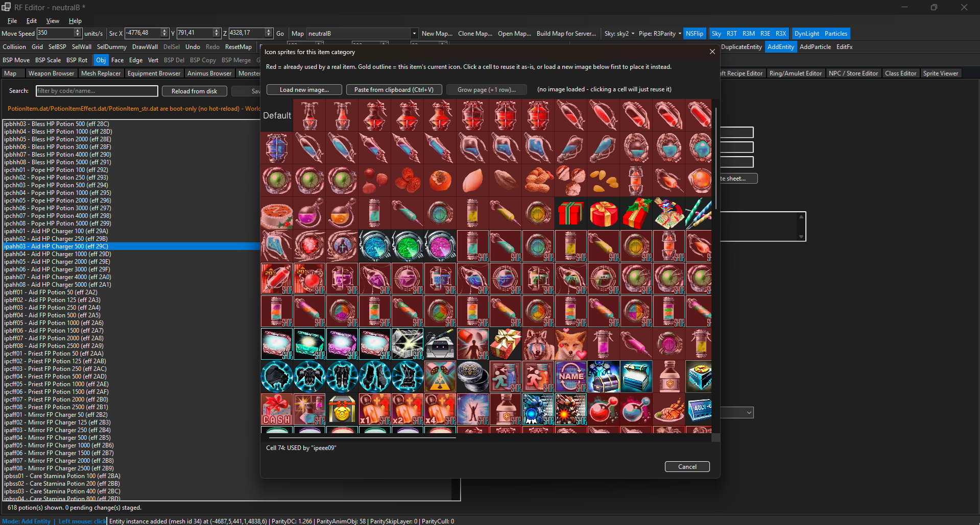Switch to the Sprite Viewer tab

pos(941,73)
